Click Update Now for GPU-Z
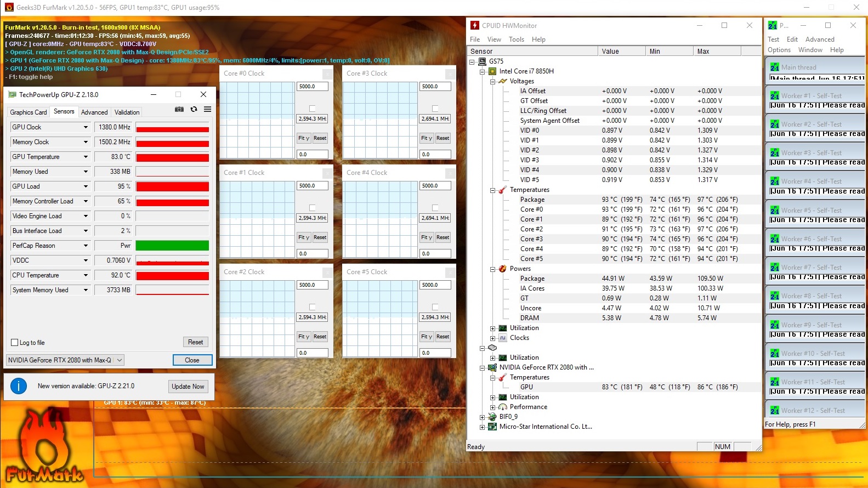Image resolution: width=868 pixels, height=488 pixels. 188,387
